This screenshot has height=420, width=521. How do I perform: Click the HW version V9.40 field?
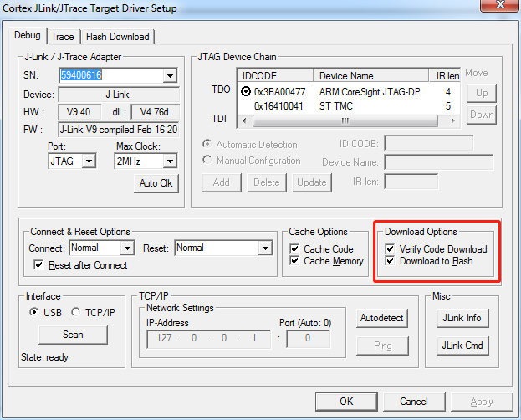[79, 112]
